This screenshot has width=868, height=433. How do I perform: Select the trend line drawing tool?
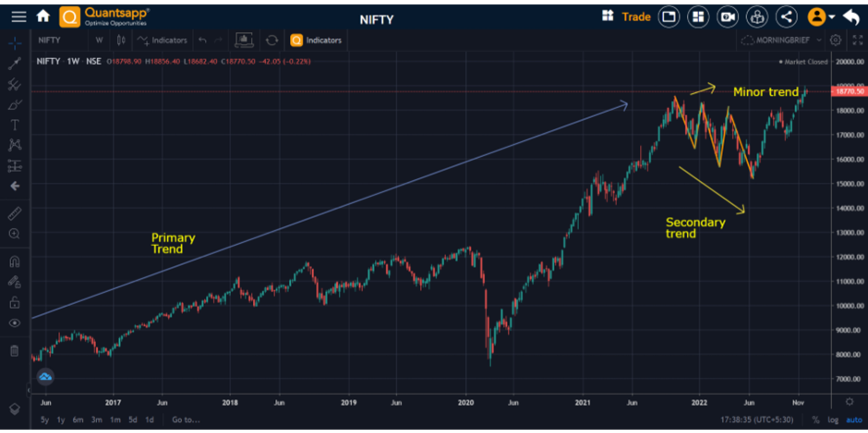point(14,63)
